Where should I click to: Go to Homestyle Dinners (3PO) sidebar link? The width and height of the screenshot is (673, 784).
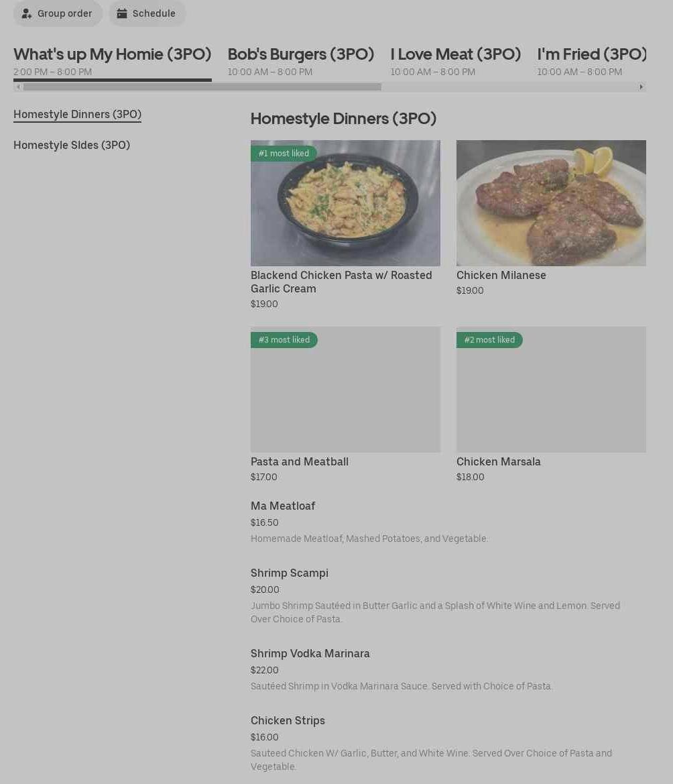click(78, 115)
